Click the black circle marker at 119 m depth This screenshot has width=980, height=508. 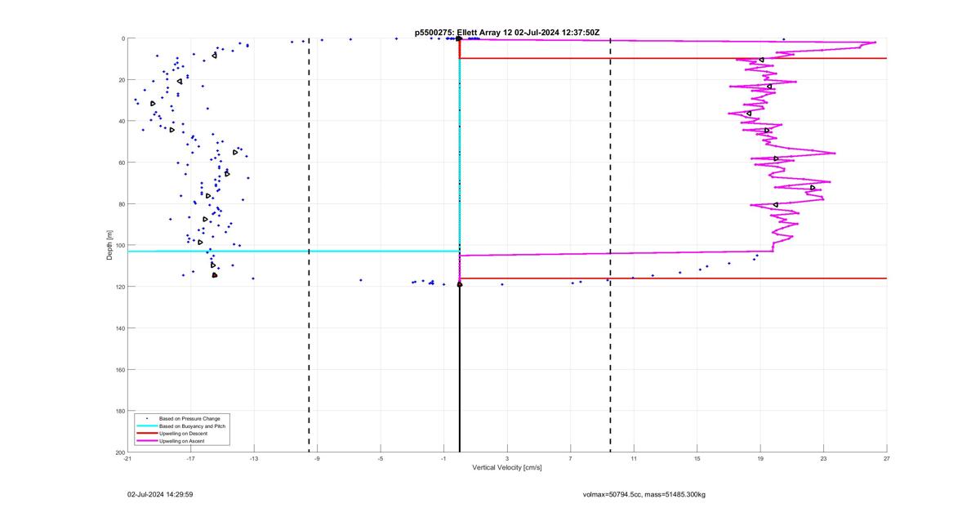[460, 284]
